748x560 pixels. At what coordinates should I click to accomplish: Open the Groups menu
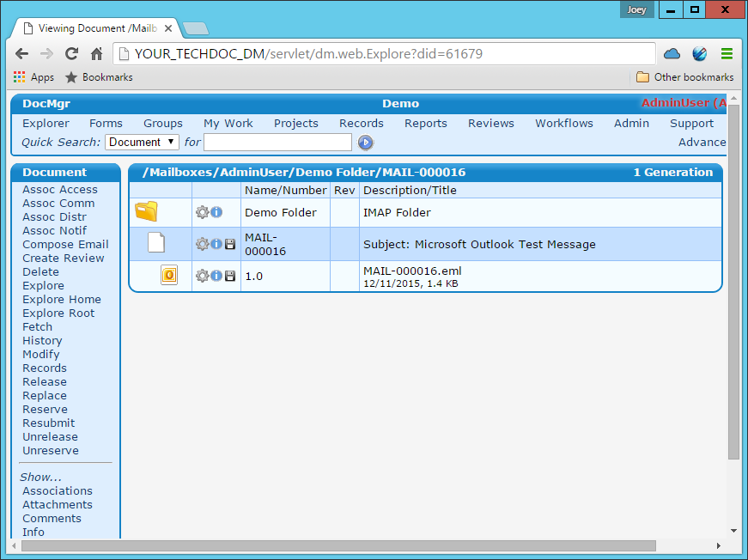pyautogui.click(x=163, y=123)
